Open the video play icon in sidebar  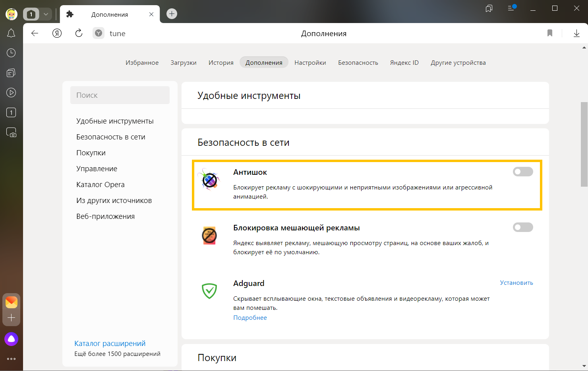(x=11, y=93)
